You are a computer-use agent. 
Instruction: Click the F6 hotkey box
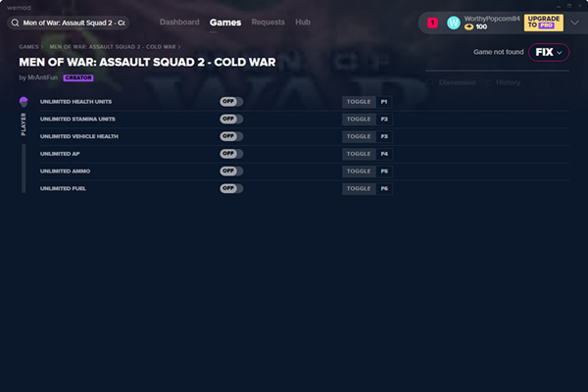coord(384,188)
